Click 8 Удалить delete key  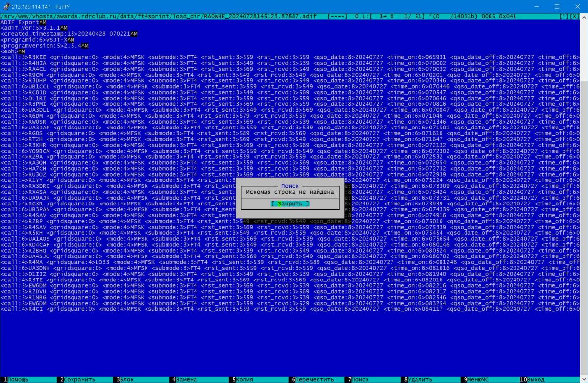point(419,379)
